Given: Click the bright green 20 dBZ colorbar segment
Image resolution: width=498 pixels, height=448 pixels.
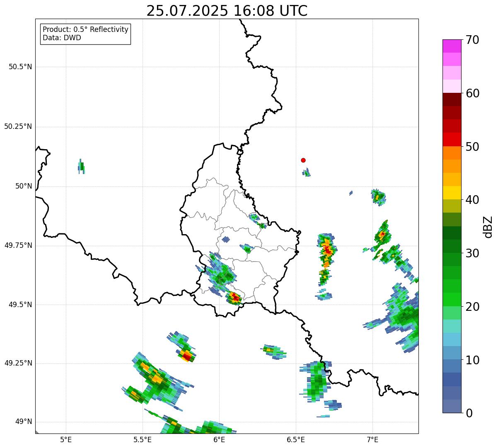Looking at the screenshot, I should (452, 299).
